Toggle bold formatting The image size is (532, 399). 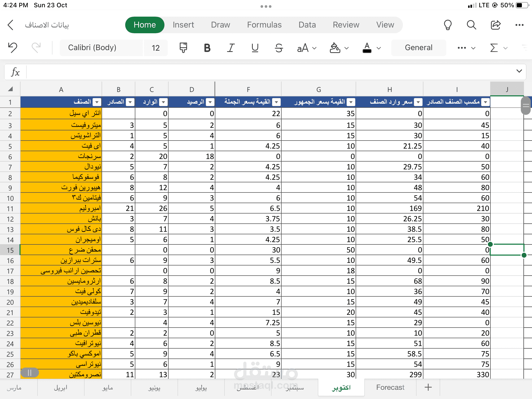207,48
